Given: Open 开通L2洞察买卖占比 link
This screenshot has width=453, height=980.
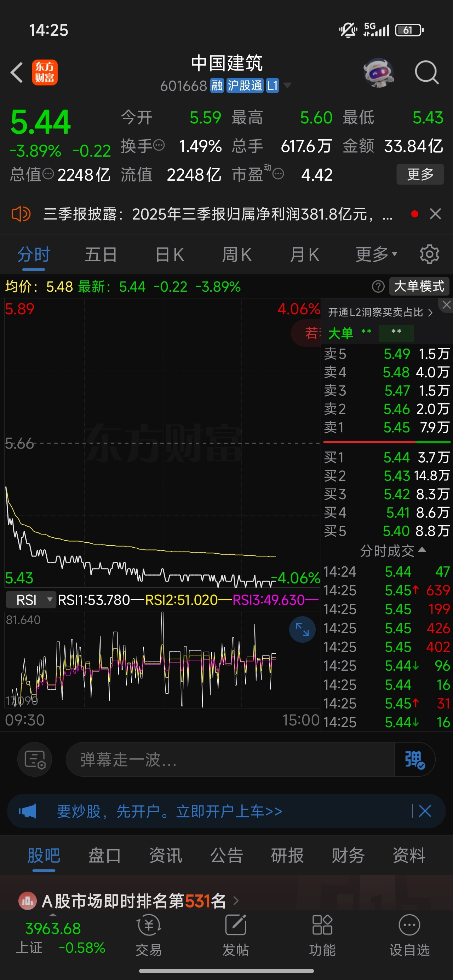Looking at the screenshot, I should coord(380,312).
